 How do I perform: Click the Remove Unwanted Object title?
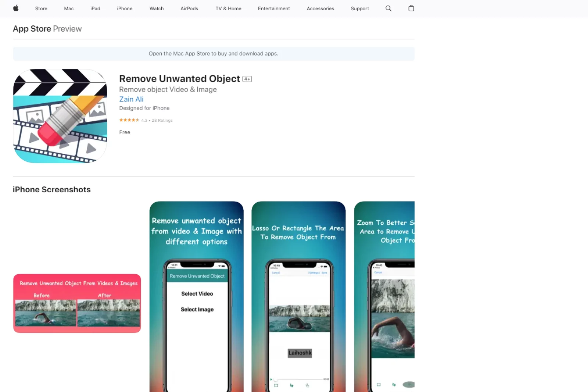(x=180, y=79)
